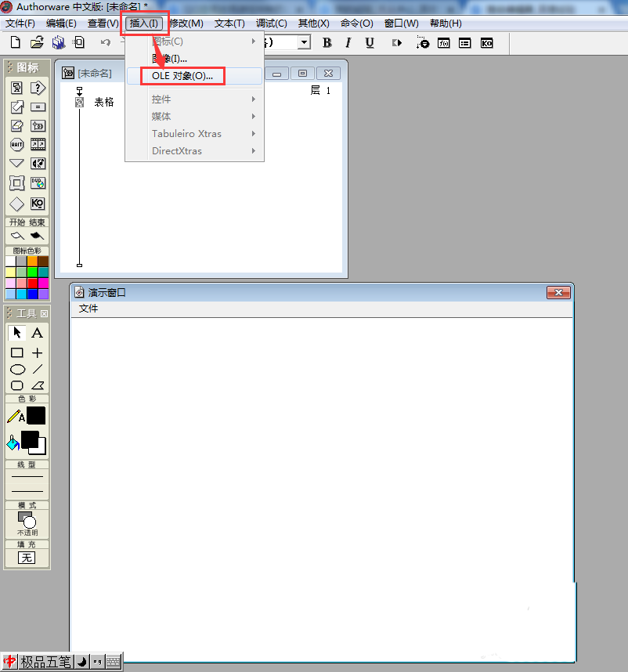Open a file with the folder icon
This screenshot has height=672, width=628.
[37, 42]
